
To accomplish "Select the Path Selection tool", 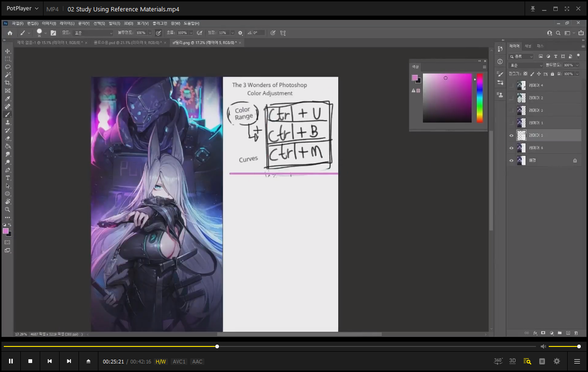I will tap(8, 186).
